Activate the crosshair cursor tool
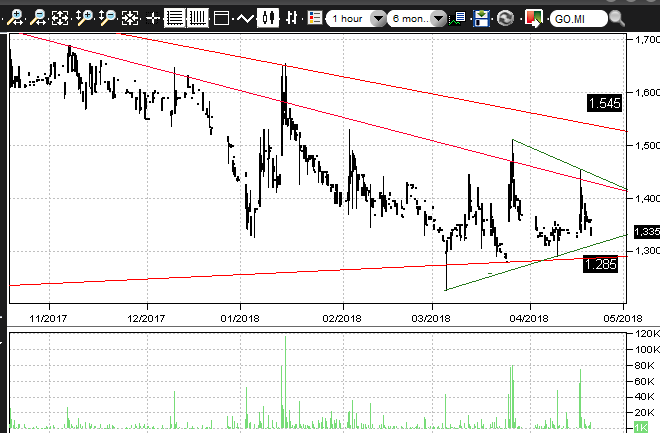Viewport: 660px width, 433px height. click(x=153, y=19)
